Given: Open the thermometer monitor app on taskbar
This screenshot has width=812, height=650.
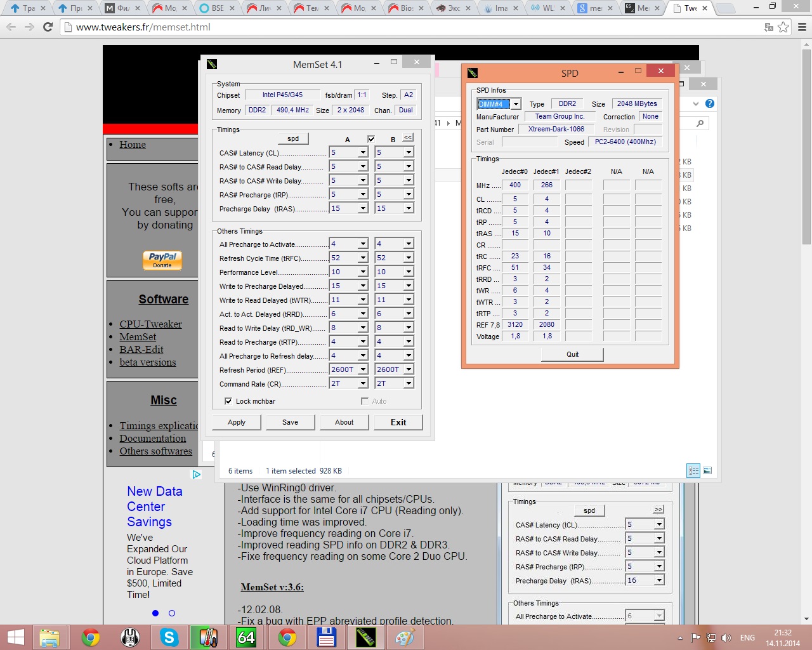Looking at the screenshot, I should pos(208,637).
